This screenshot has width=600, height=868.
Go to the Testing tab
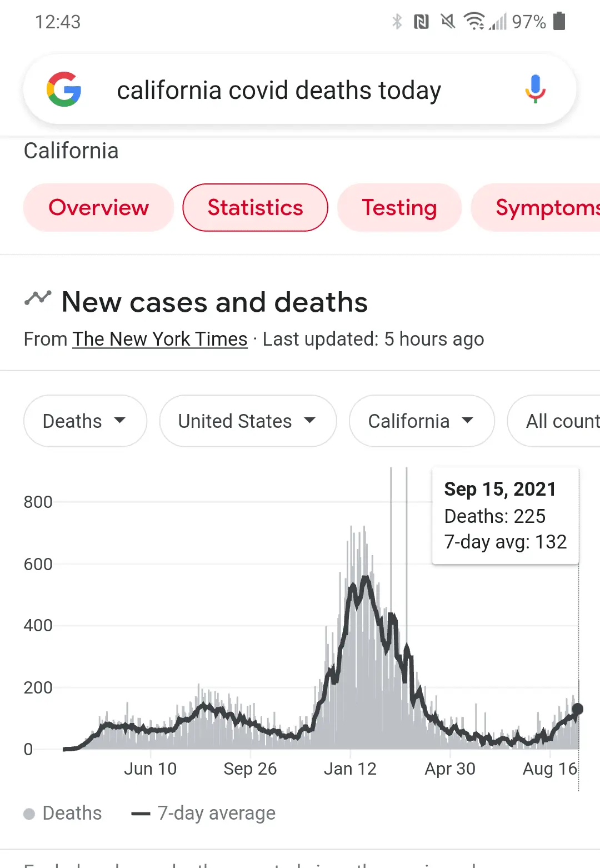click(x=399, y=207)
